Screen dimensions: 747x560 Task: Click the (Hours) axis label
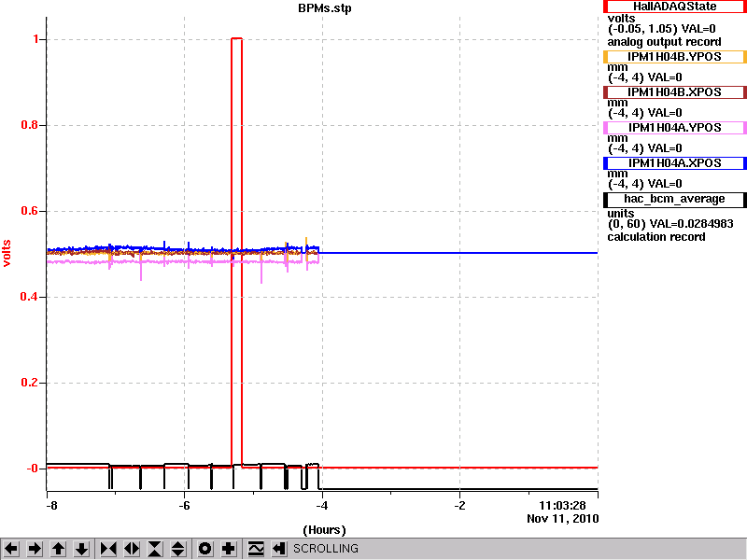pyautogui.click(x=324, y=530)
